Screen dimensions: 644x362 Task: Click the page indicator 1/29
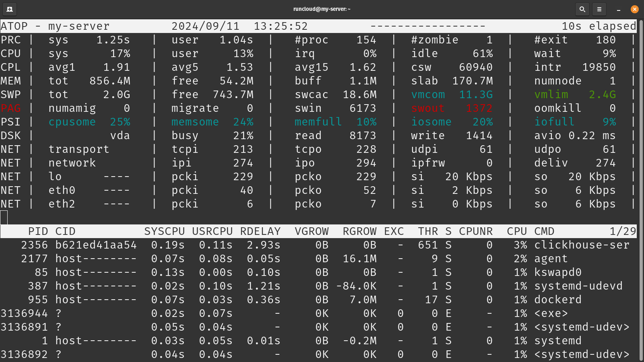tap(623, 231)
